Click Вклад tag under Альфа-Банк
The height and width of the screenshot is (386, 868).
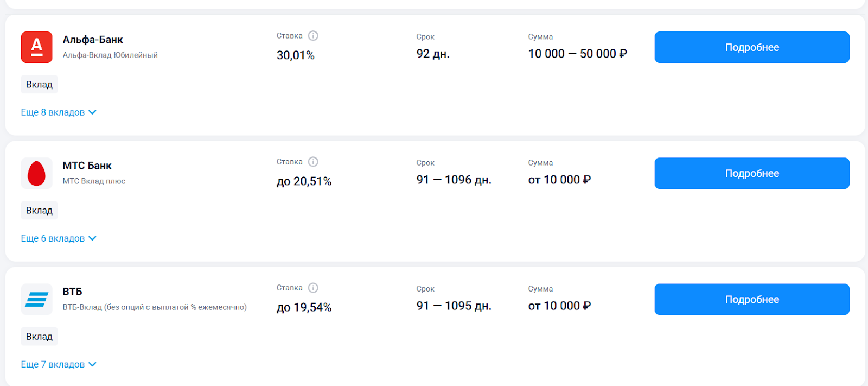(x=39, y=85)
